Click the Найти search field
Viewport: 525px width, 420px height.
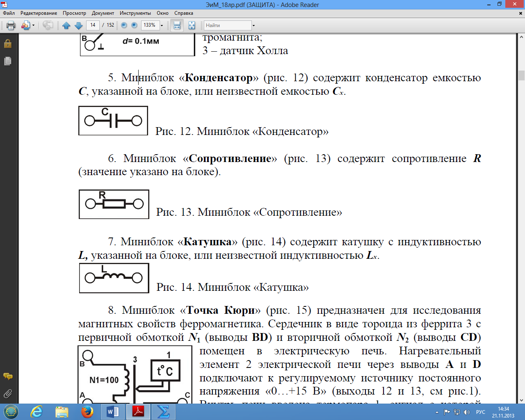(x=227, y=25)
